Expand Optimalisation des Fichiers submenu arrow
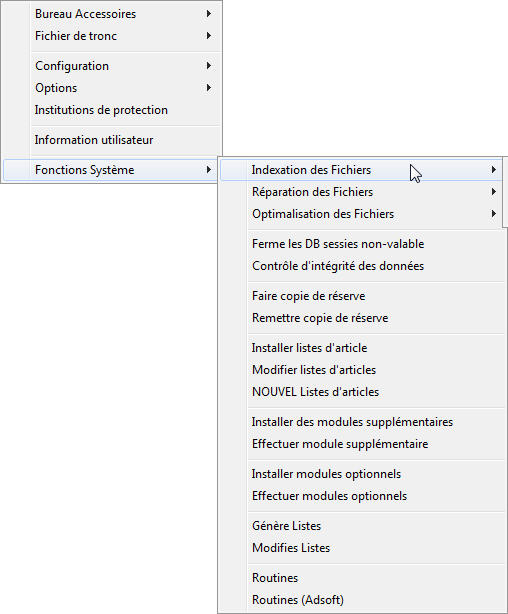Screen dimensions: 508x614 click(x=494, y=214)
